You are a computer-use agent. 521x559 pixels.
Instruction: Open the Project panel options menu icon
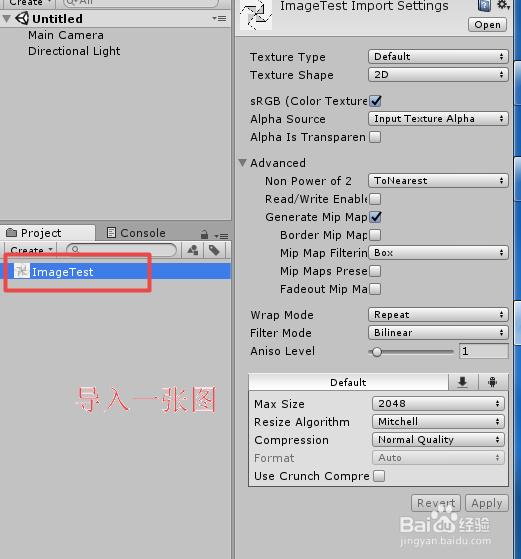click(x=221, y=236)
